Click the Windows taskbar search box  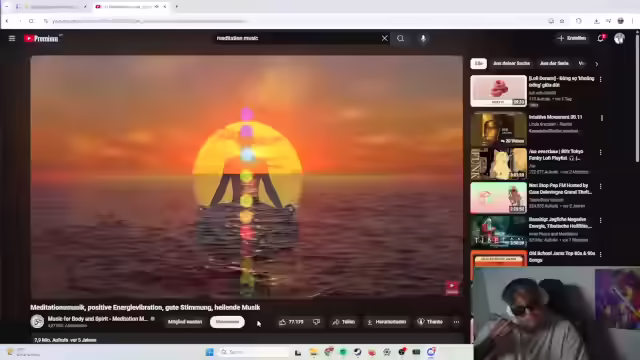[x=254, y=352]
